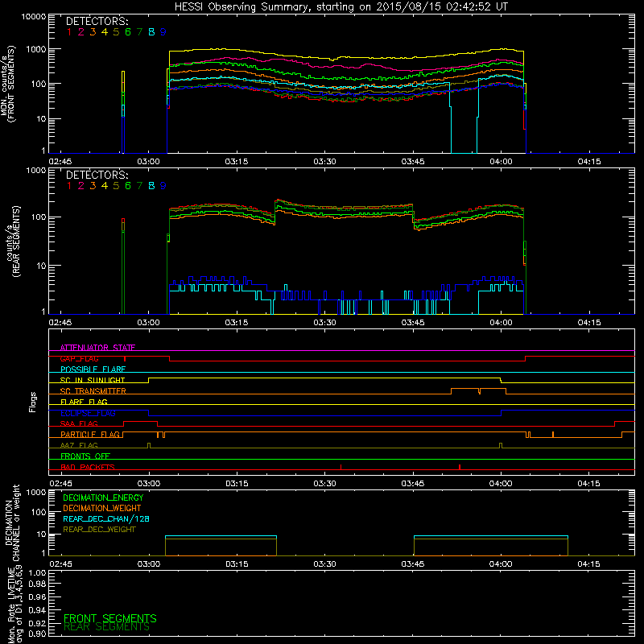Screen dimensions: 644x644
Task: Click 04:00 tick label below rear segments plot
Action: pos(501,323)
